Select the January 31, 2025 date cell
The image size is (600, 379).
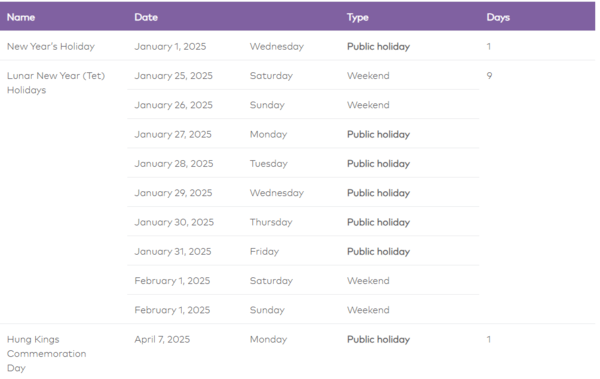pyautogui.click(x=173, y=252)
